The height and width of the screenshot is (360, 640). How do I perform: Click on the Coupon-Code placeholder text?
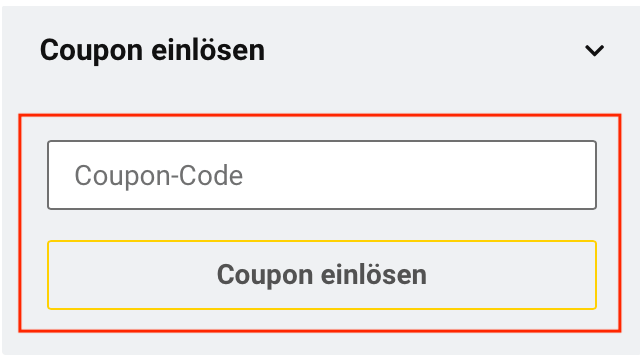[158, 176]
